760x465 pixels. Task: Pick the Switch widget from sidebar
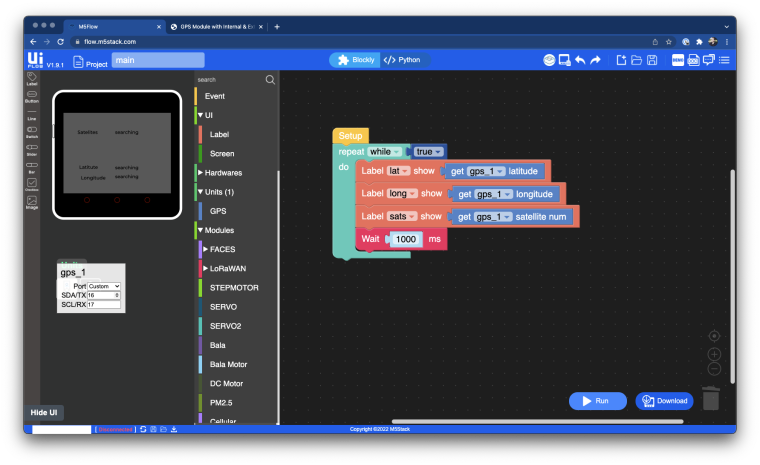pyautogui.click(x=32, y=132)
